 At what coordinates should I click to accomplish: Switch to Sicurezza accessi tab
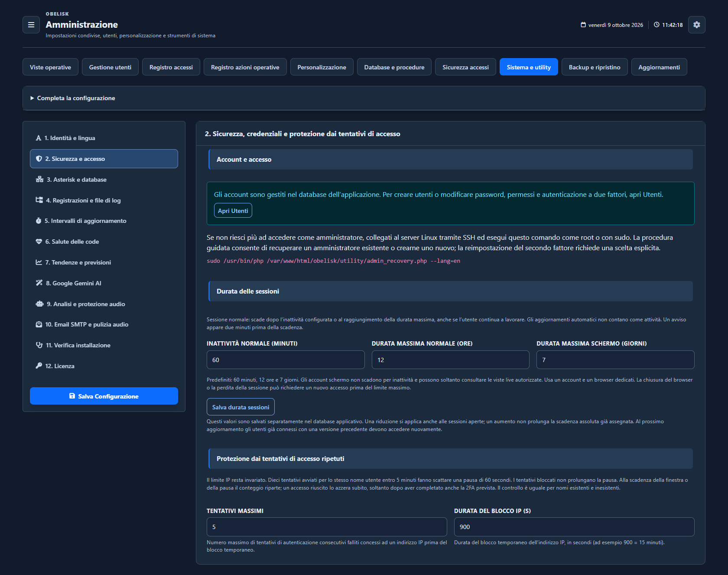[x=465, y=67]
